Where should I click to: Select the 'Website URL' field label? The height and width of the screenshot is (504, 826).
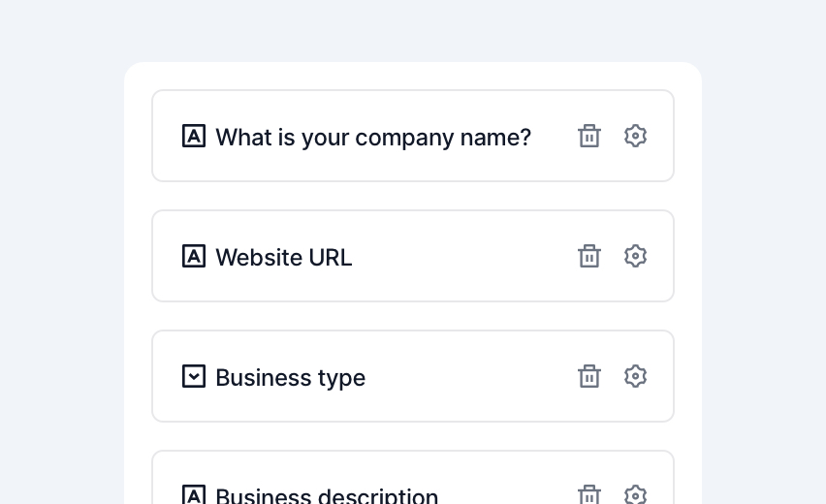tap(283, 258)
